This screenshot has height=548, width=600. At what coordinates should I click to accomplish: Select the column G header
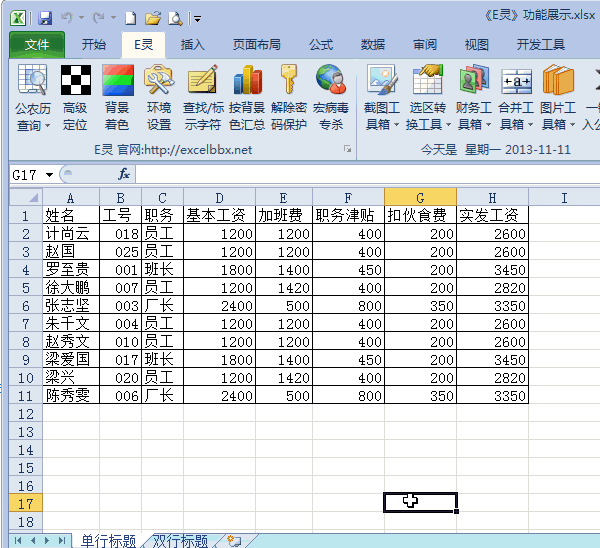[x=420, y=197]
